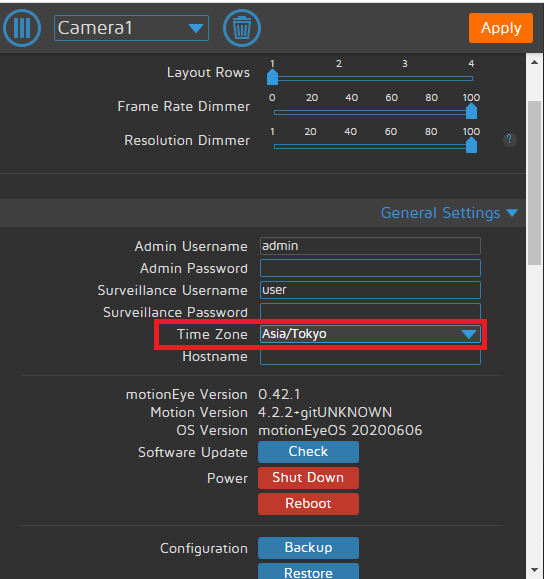Click the Configuration label

point(203,548)
